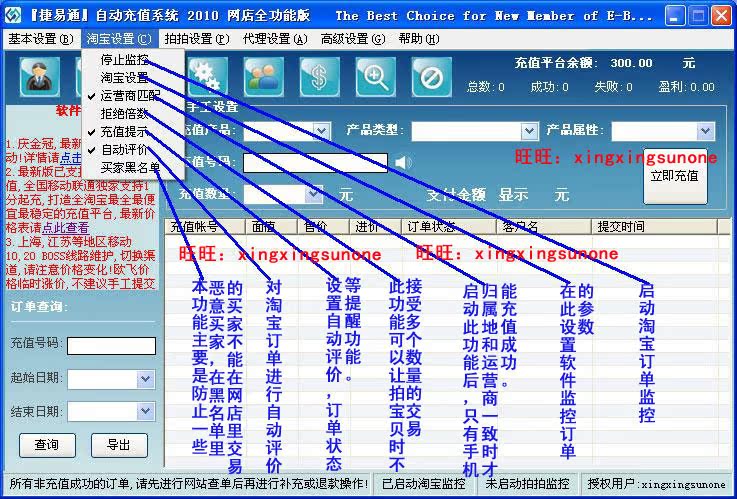Click the 导出 button

click(119, 444)
